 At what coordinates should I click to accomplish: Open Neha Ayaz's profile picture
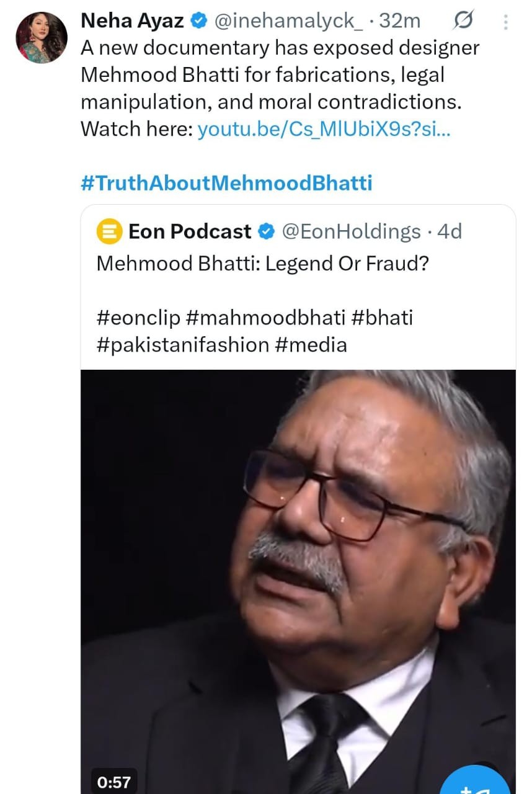pos(42,37)
